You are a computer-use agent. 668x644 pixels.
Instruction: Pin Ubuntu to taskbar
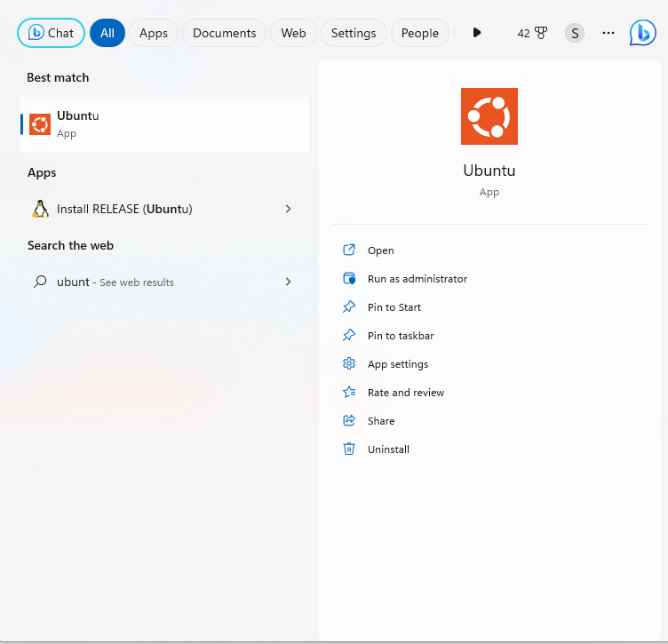[x=401, y=336]
